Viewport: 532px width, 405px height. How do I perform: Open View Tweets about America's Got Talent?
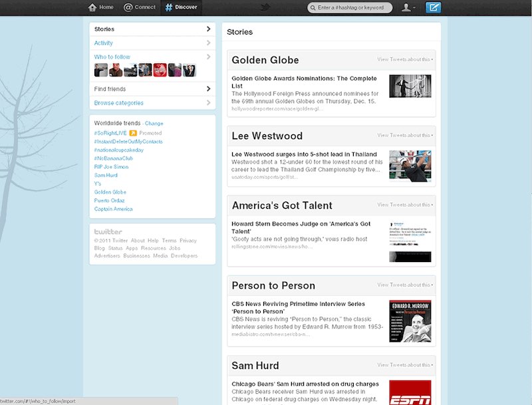coord(405,205)
